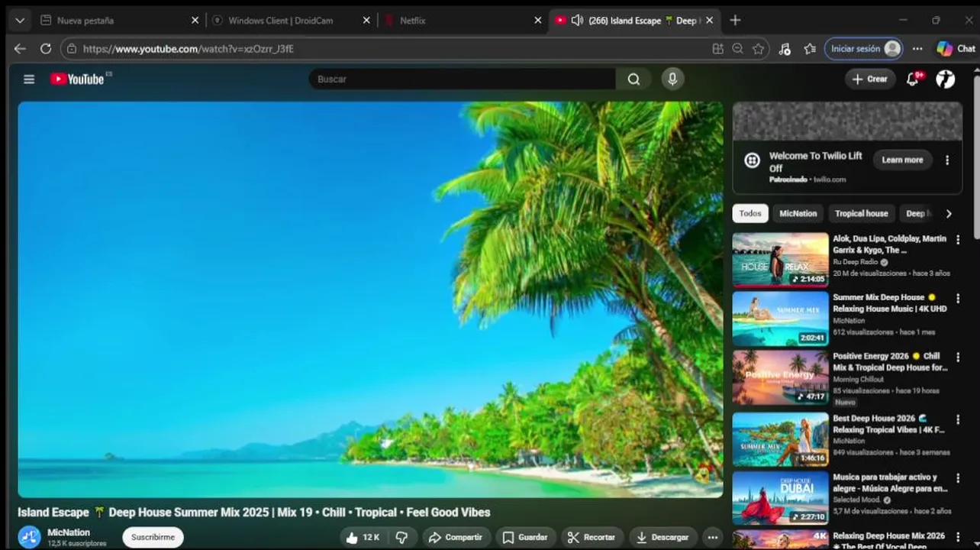Viewport: 980px width, 550px height.
Task: Open the media control music note icon
Action: (785, 49)
